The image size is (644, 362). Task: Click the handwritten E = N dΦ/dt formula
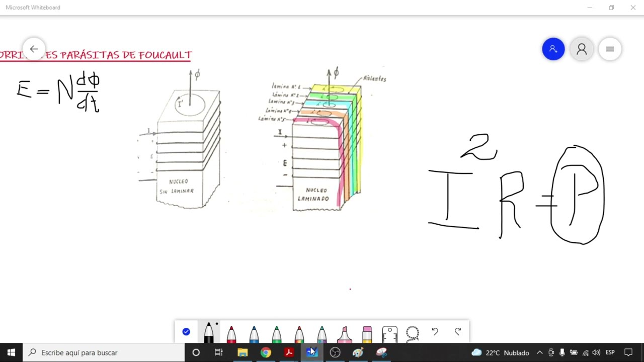click(x=58, y=92)
